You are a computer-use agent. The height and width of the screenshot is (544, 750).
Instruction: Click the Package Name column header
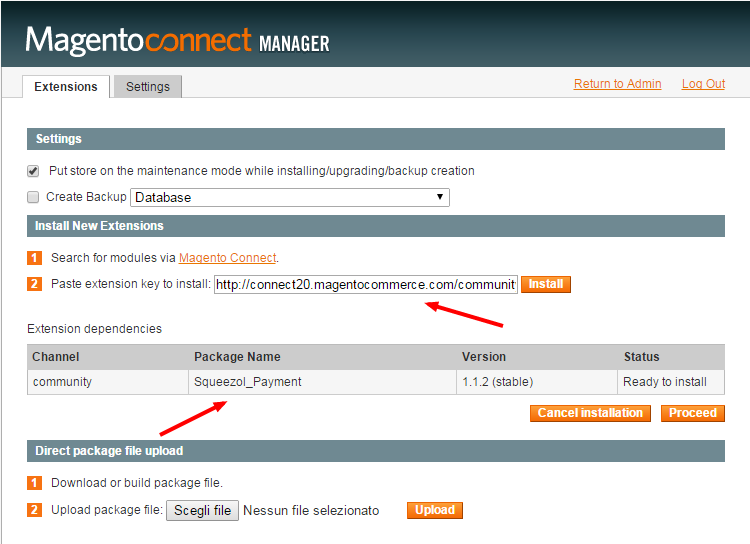point(322,357)
